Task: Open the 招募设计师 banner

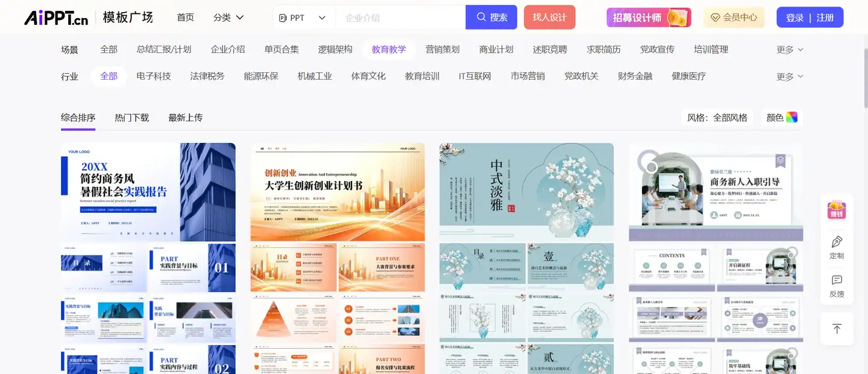Action: (649, 17)
